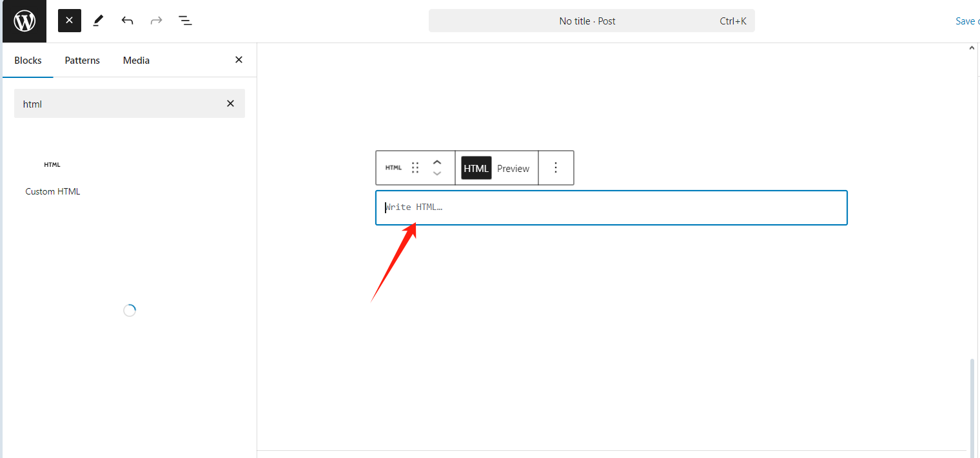Enable HTML editing mode
The width and height of the screenshot is (980, 458).
pyautogui.click(x=475, y=168)
